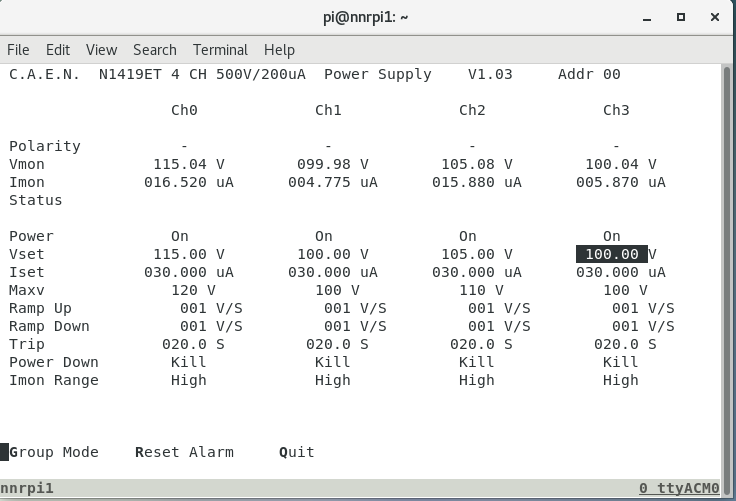Screen dimensions: 736x501
Task: Open the Search menu
Action: 154,49
